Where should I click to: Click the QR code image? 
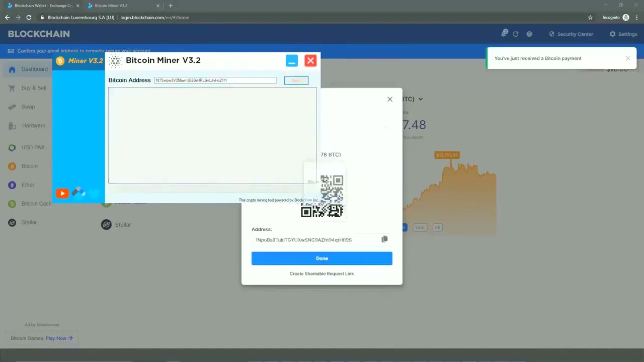tap(323, 196)
